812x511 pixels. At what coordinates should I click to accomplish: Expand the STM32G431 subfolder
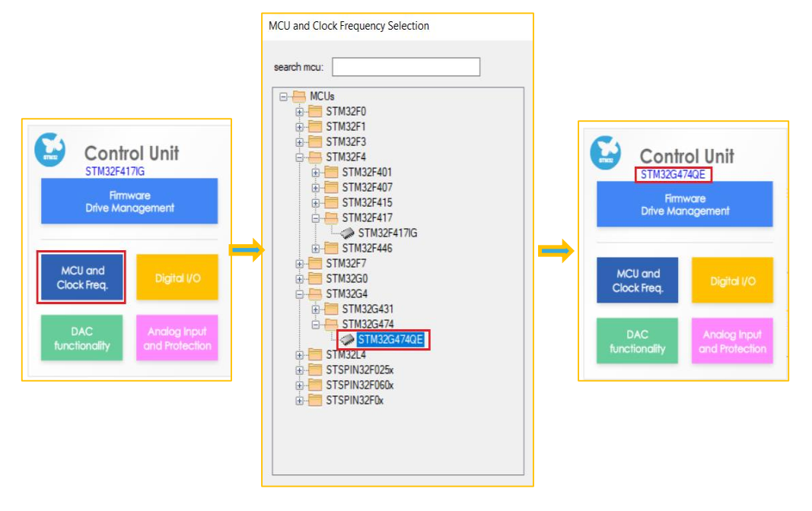coord(315,309)
